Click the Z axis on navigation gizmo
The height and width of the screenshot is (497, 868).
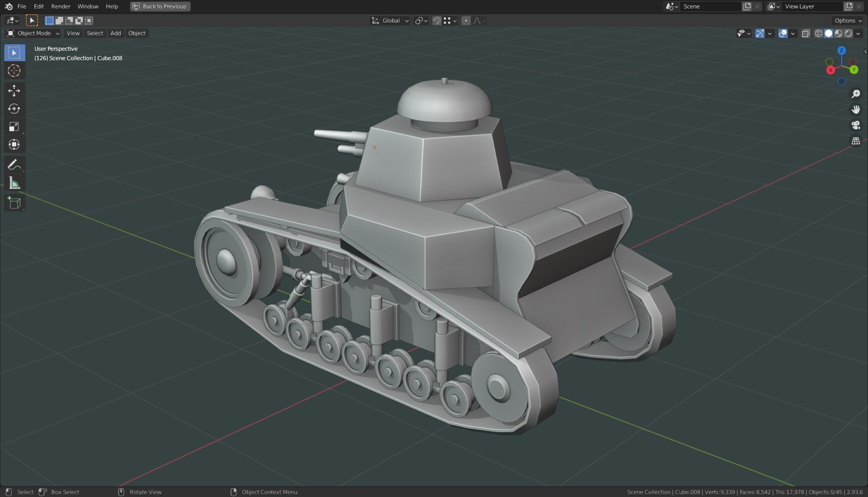coord(842,50)
